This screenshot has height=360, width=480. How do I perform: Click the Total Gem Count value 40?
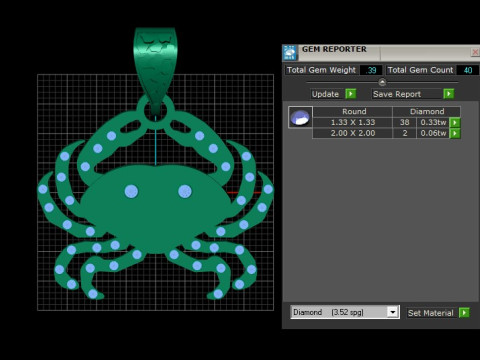(467, 70)
